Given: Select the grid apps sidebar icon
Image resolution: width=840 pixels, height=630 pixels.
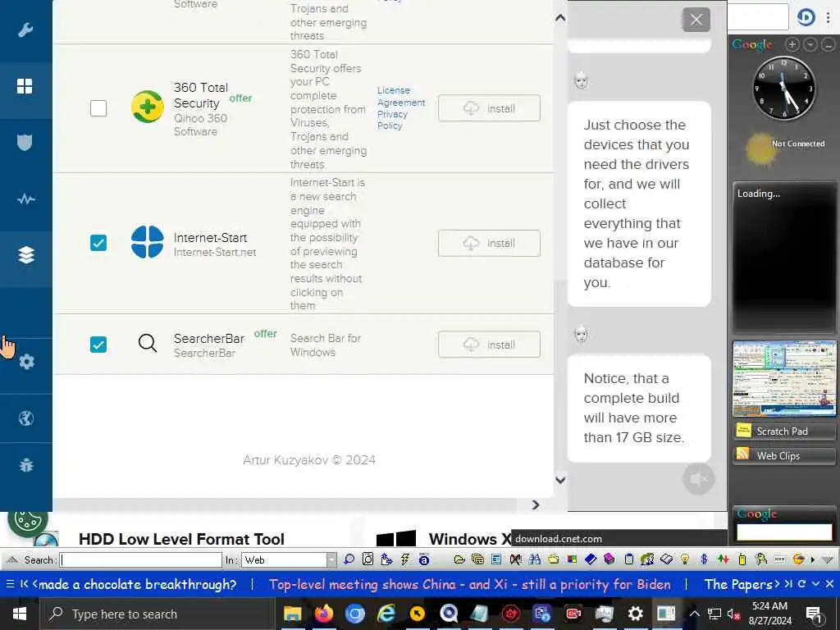Looking at the screenshot, I should tap(25, 86).
